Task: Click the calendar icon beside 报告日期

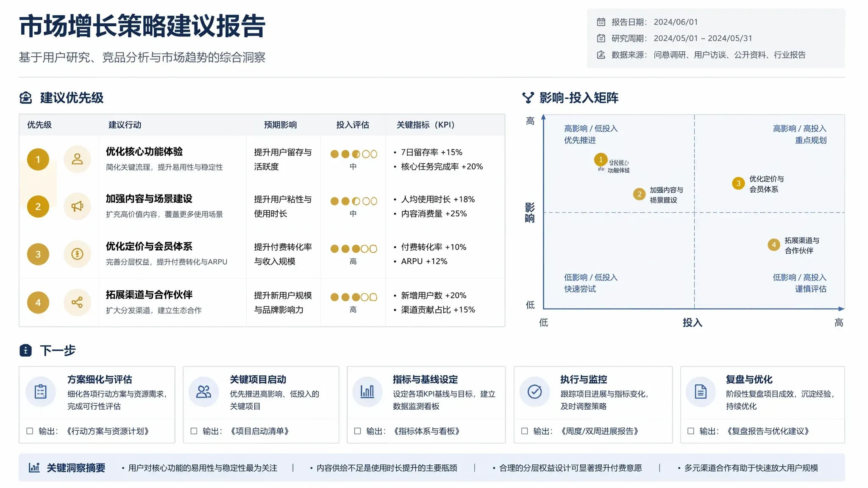Action: point(601,22)
